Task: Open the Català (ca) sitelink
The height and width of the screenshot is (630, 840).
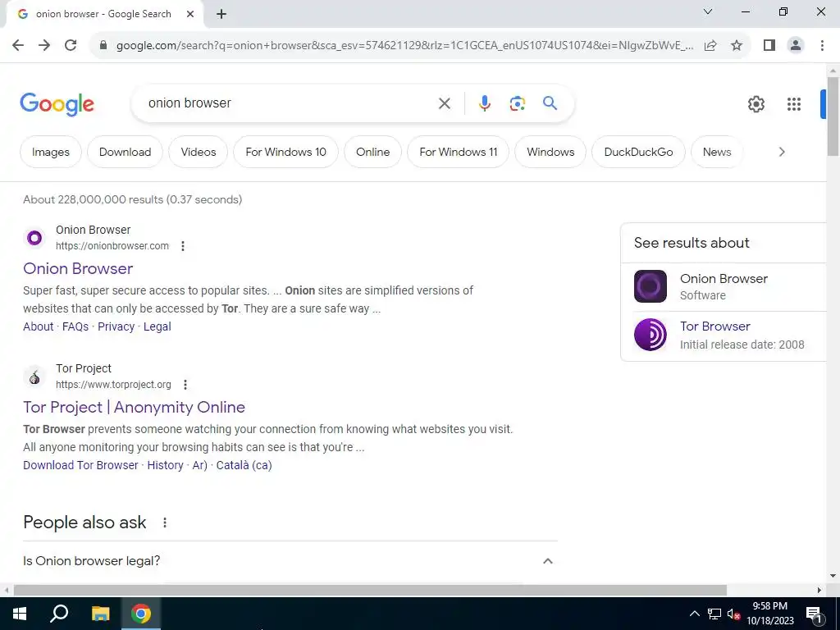Action: click(x=244, y=465)
